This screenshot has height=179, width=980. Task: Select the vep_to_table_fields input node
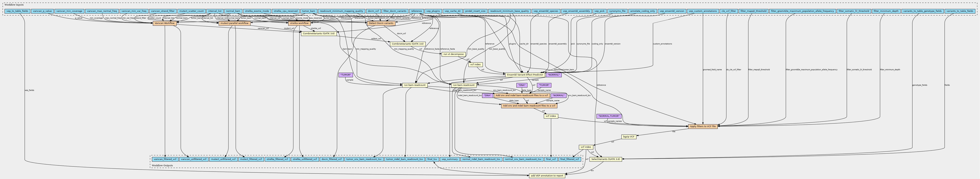point(17,11)
